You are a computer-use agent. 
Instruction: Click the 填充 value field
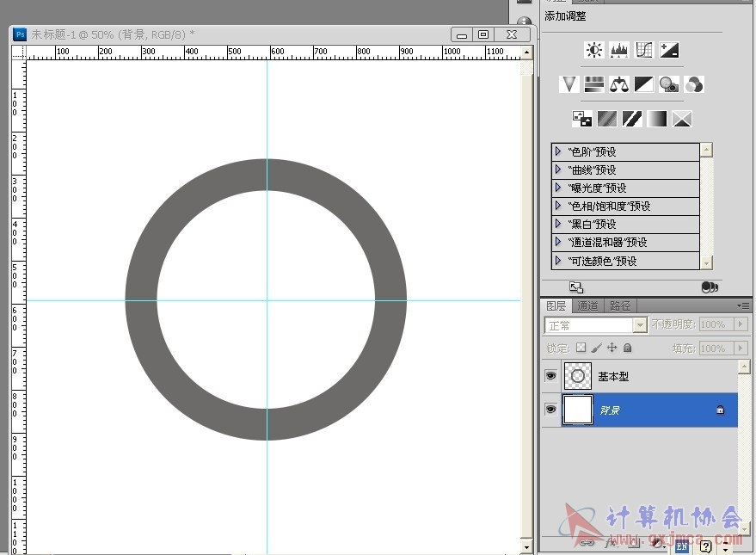[x=717, y=348]
